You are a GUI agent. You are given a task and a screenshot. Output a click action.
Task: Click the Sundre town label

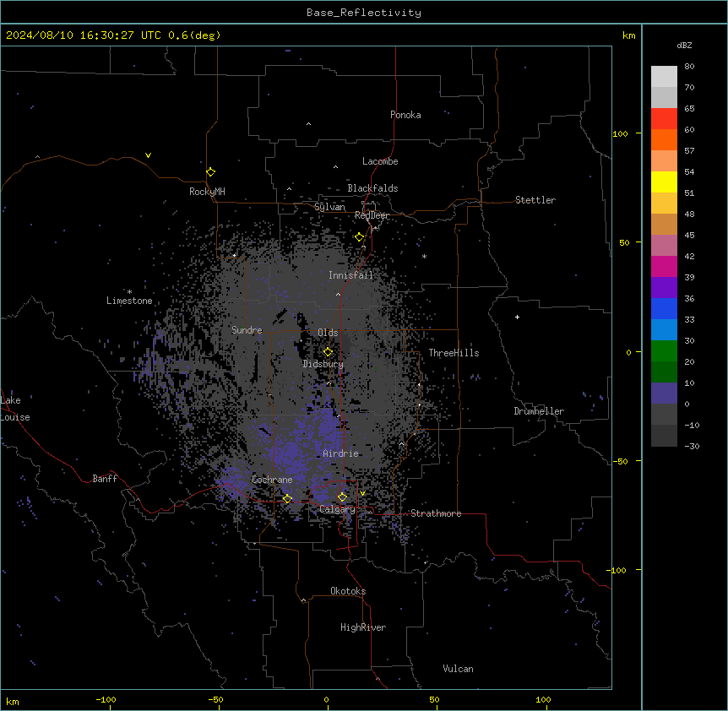(247, 330)
